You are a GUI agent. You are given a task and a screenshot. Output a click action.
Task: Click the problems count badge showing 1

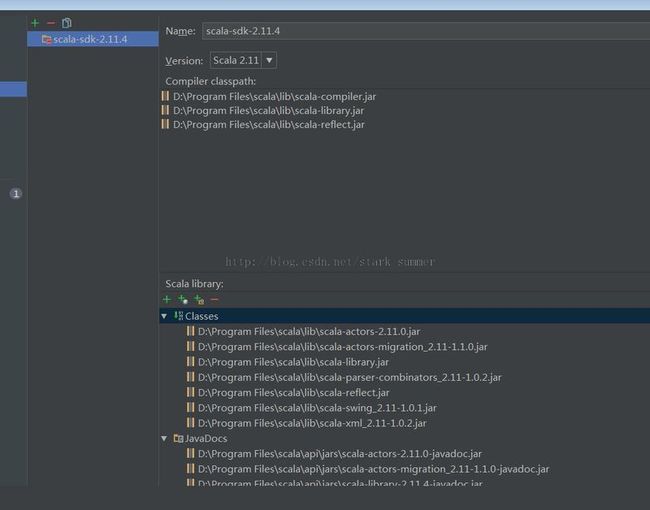pyautogui.click(x=16, y=194)
